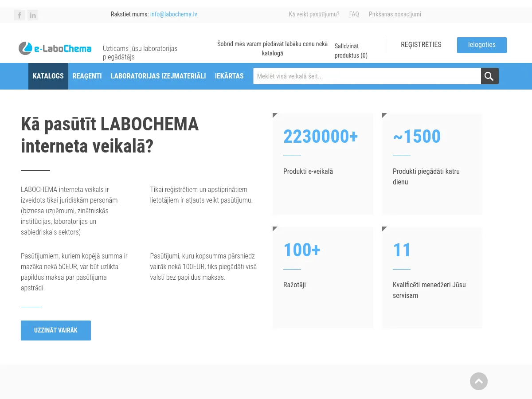Click the 100+ Ražotāji statistics card
532x399 pixels.
(x=323, y=278)
